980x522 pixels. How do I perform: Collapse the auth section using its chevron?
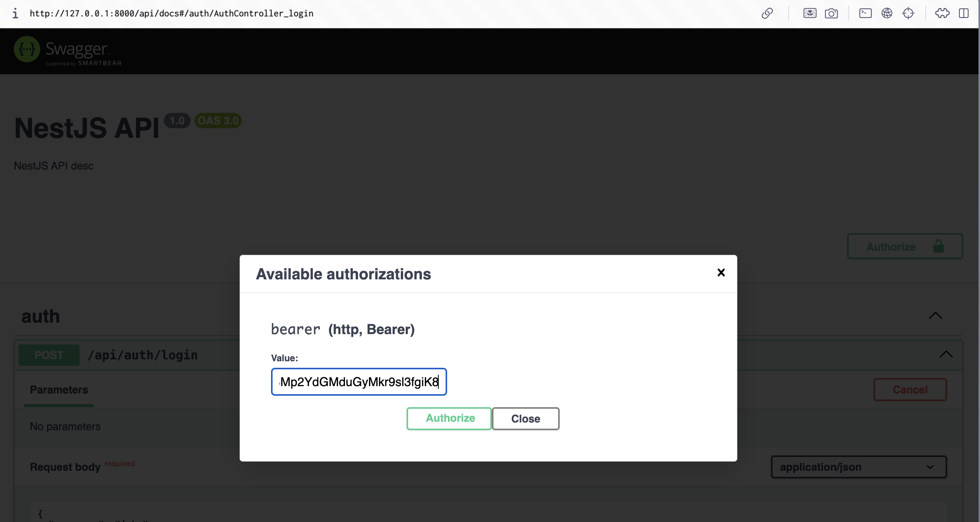click(936, 316)
